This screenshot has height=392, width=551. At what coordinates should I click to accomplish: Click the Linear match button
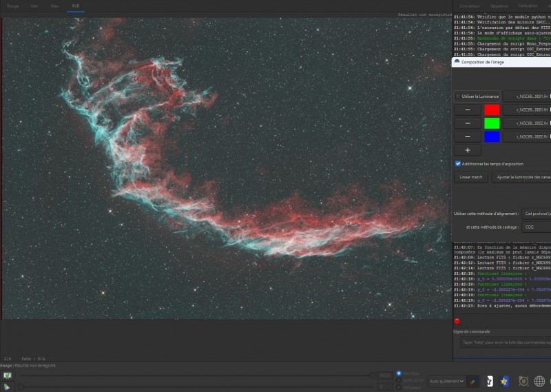pos(471,177)
